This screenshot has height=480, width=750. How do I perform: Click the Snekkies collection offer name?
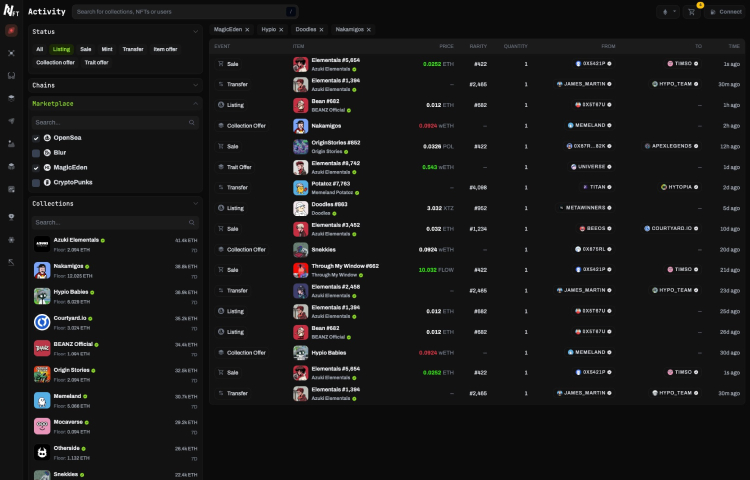[323, 250]
